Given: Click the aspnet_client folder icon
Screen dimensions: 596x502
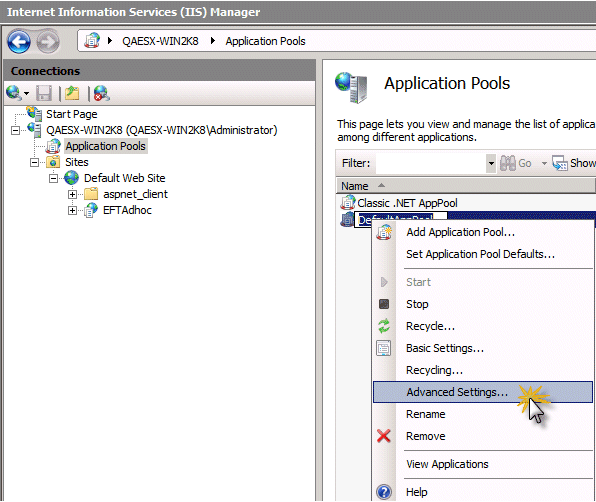Looking at the screenshot, I should tap(91, 194).
